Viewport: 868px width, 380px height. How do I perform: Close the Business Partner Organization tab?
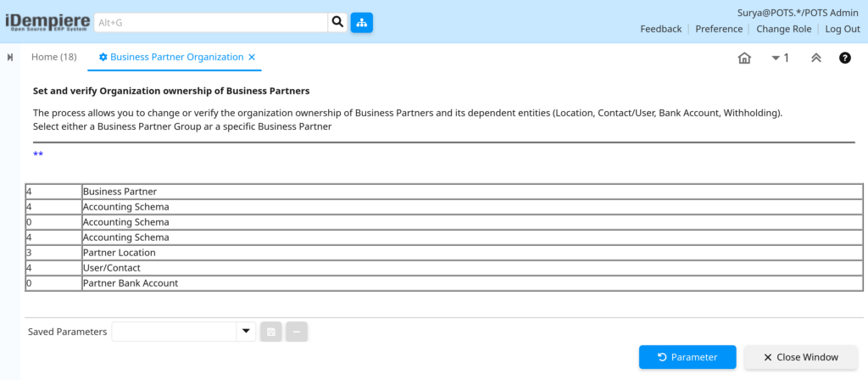pos(252,57)
